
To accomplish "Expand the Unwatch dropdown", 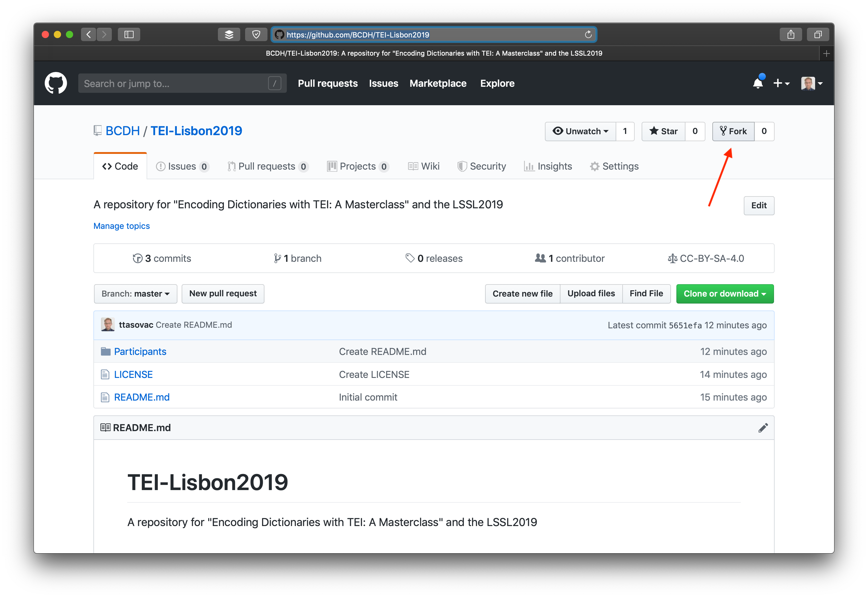I will tap(580, 131).
